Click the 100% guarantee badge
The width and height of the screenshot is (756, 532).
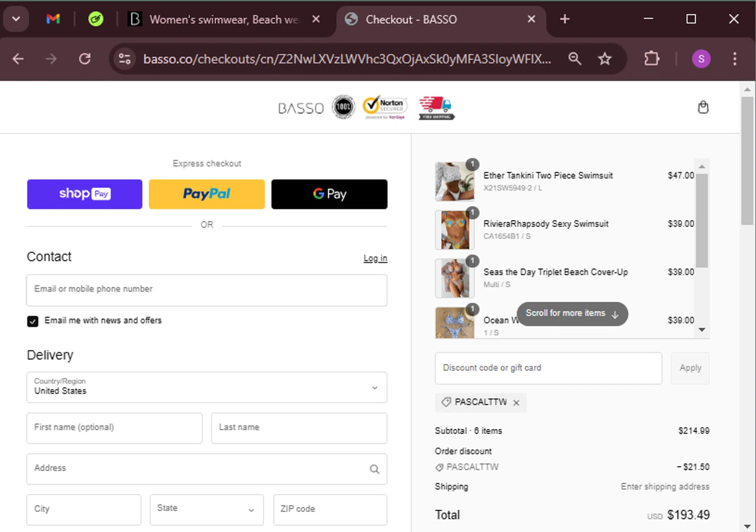pos(343,107)
